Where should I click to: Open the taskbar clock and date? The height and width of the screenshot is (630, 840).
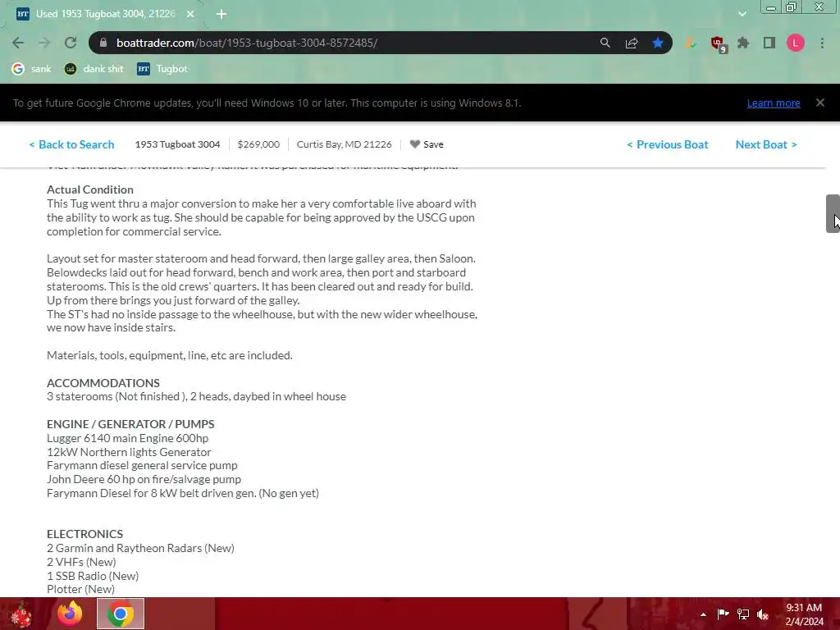804,614
